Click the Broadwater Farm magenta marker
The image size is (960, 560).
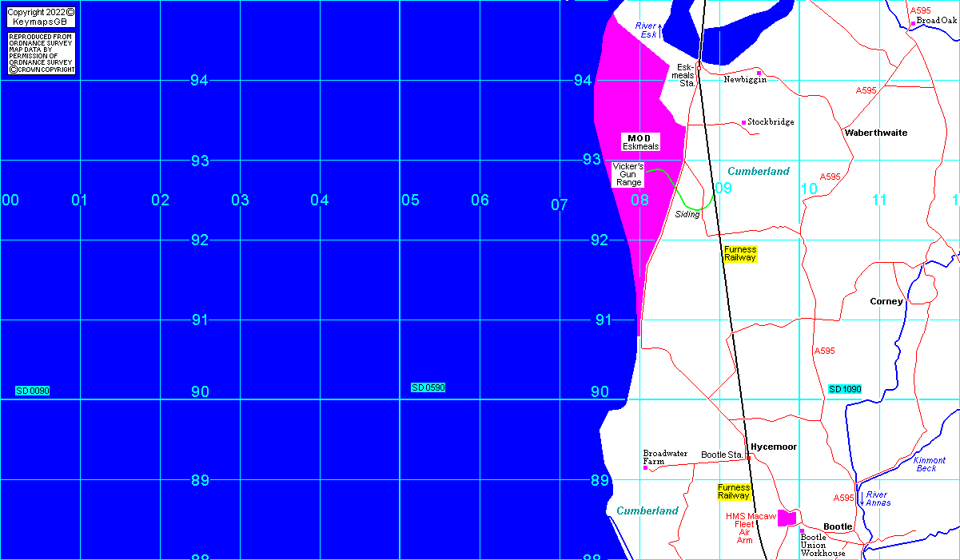646,467
